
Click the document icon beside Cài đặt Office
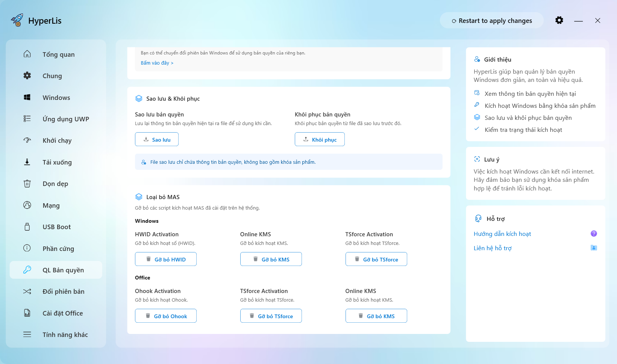(x=27, y=313)
